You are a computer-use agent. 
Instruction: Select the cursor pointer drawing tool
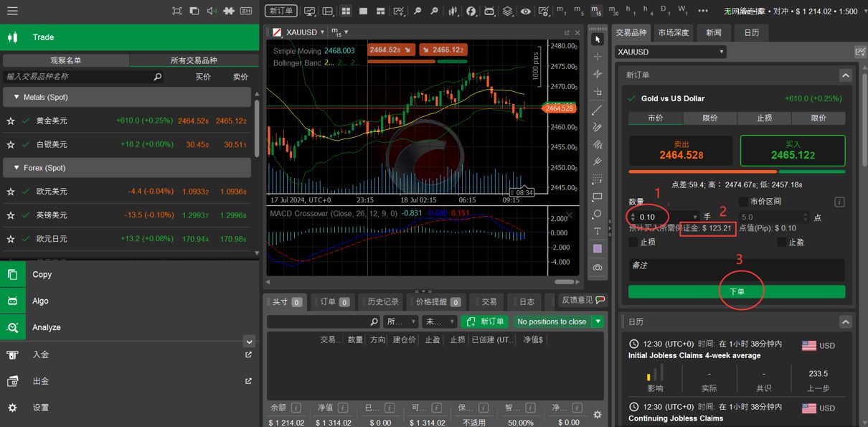coord(598,39)
